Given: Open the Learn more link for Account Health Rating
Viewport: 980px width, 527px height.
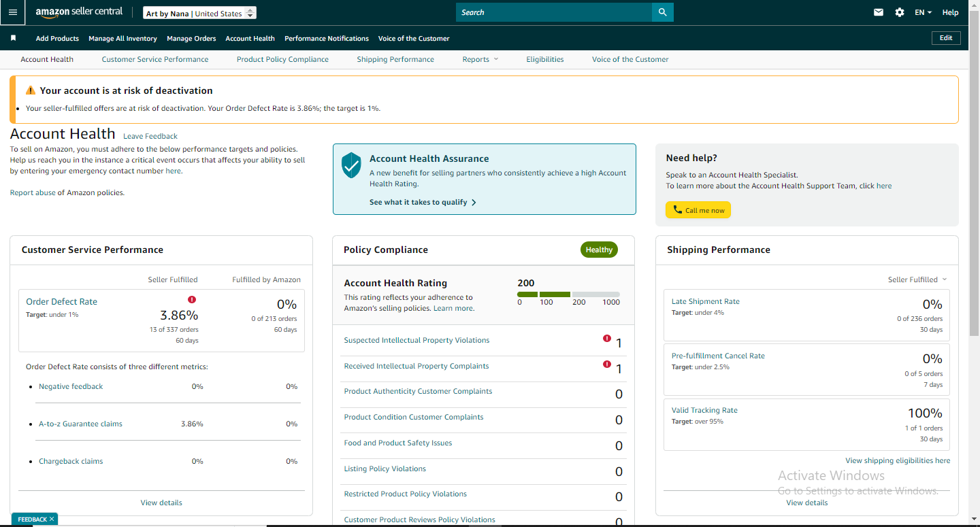Looking at the screenshot, I should (x=454, y=308).
